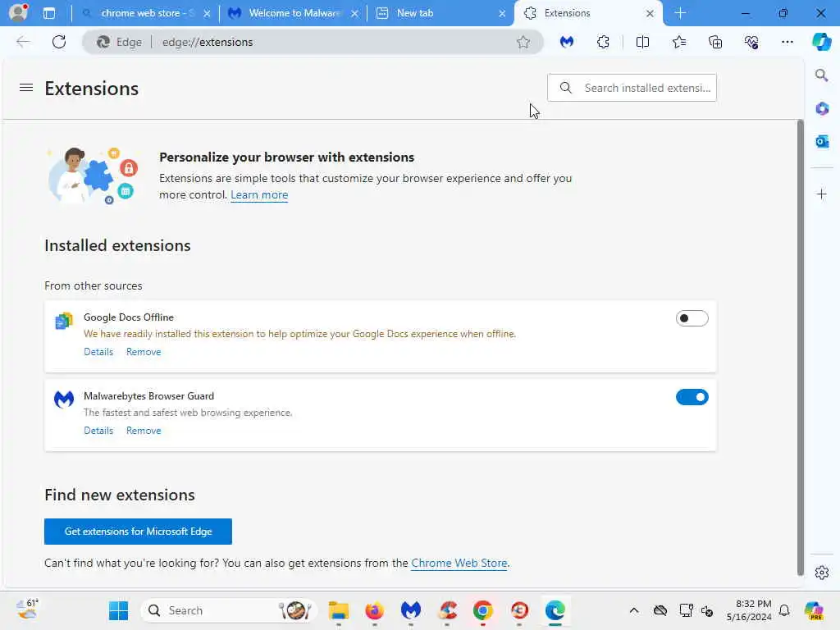Open Details for Malwarebytes Browser Guard
840x630 pixels.
point(98,431)
